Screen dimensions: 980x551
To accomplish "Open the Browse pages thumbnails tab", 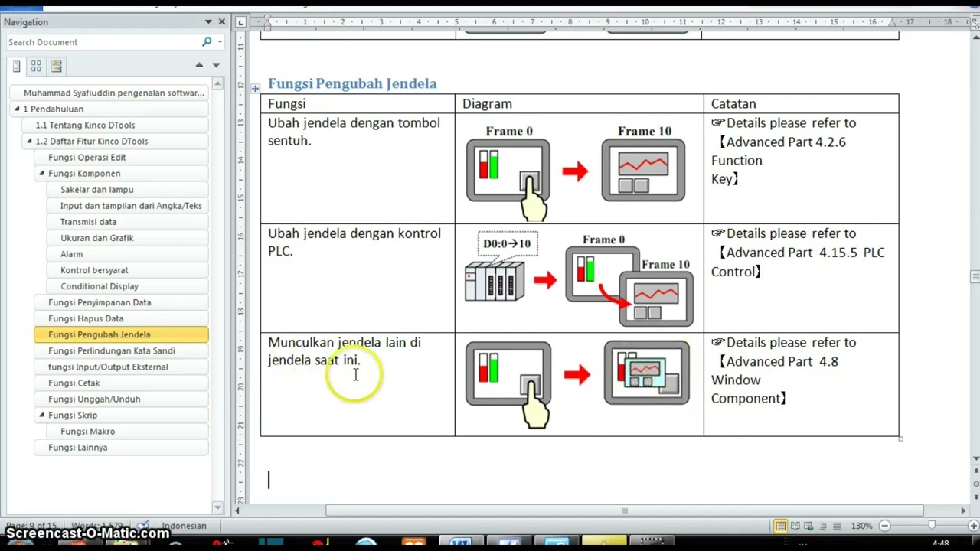I will click(36, 67).
